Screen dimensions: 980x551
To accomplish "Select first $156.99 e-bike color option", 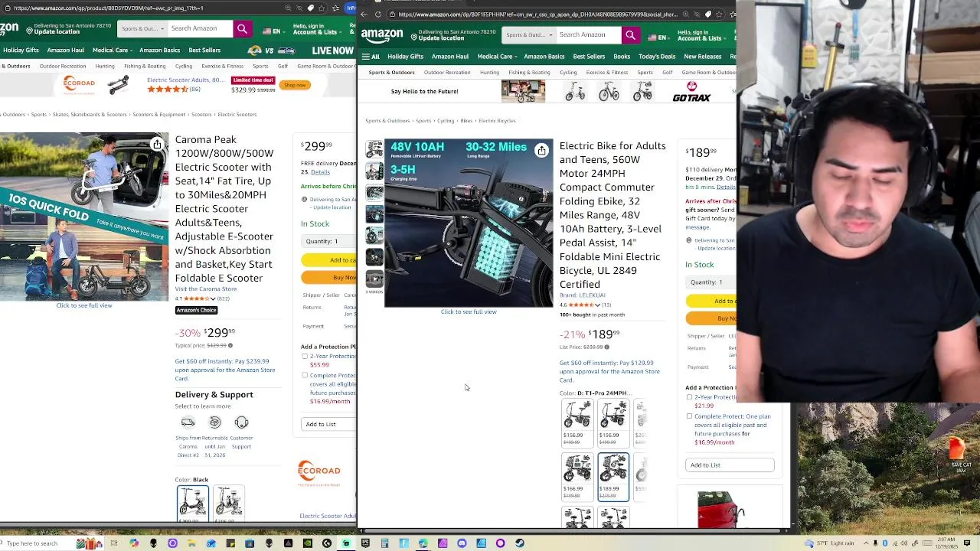I will [x=577, y=422].
